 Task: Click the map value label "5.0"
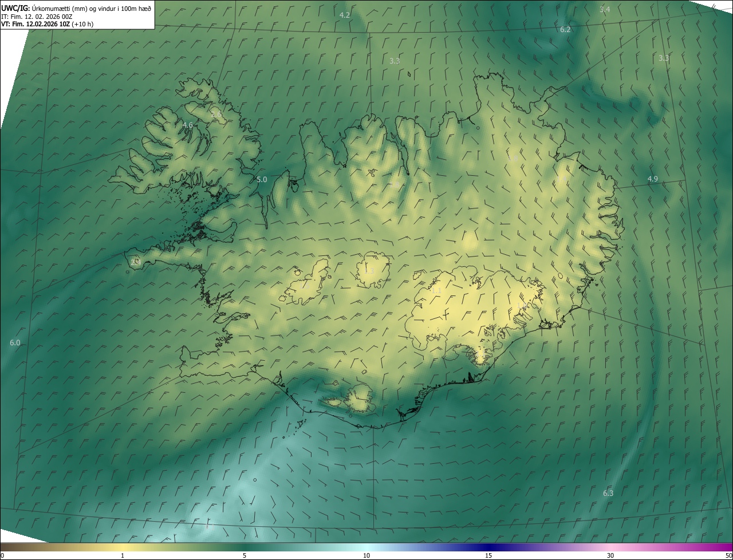[x=262, y=179]
